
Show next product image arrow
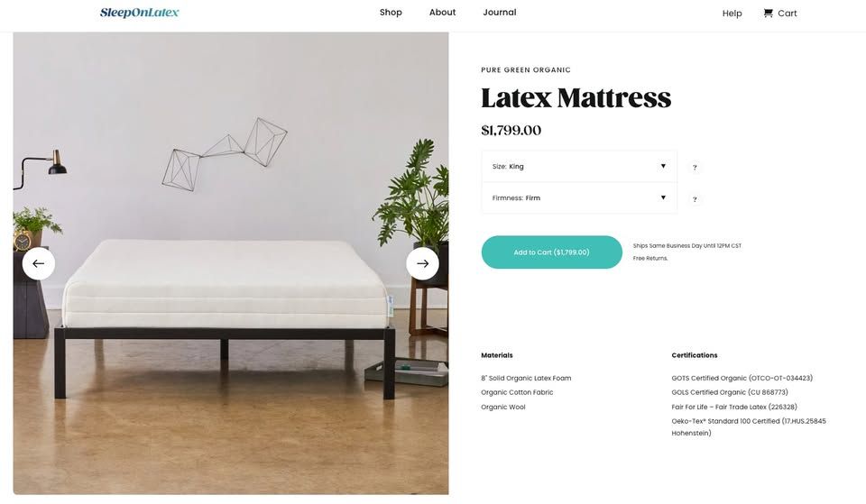click(x=422, y=263)
